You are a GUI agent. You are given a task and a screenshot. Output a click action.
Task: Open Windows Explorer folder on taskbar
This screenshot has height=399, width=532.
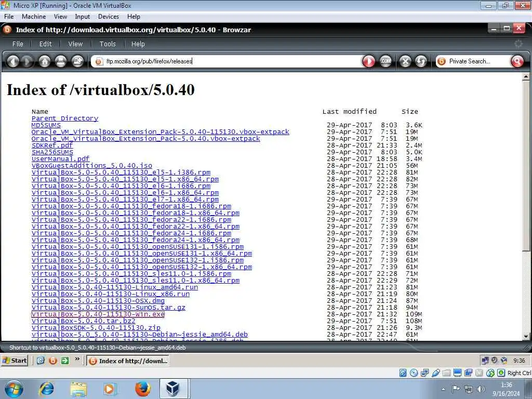tap(79, 389)
